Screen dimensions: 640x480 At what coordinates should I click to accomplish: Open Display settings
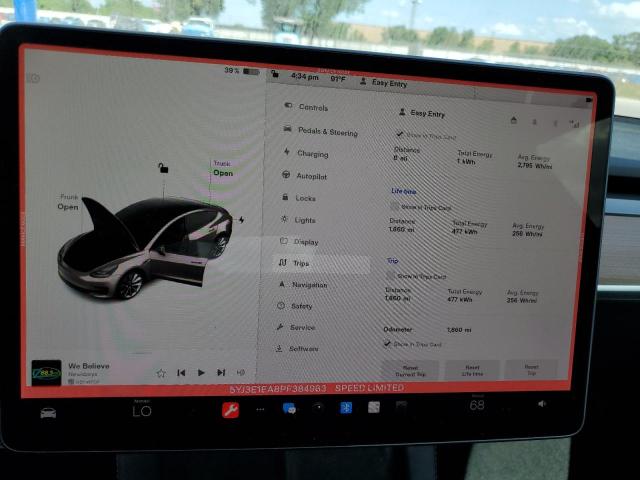299,242
